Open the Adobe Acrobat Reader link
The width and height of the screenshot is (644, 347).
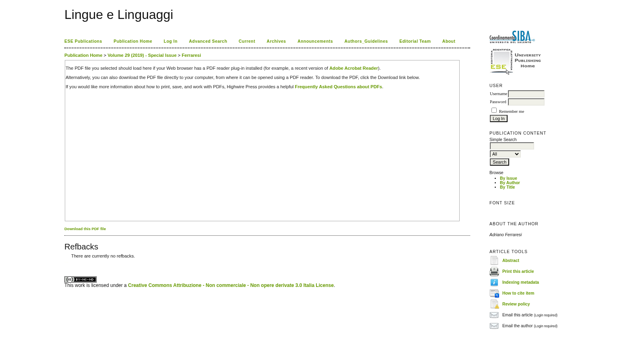pyautogui.click(x=354, y=68)
